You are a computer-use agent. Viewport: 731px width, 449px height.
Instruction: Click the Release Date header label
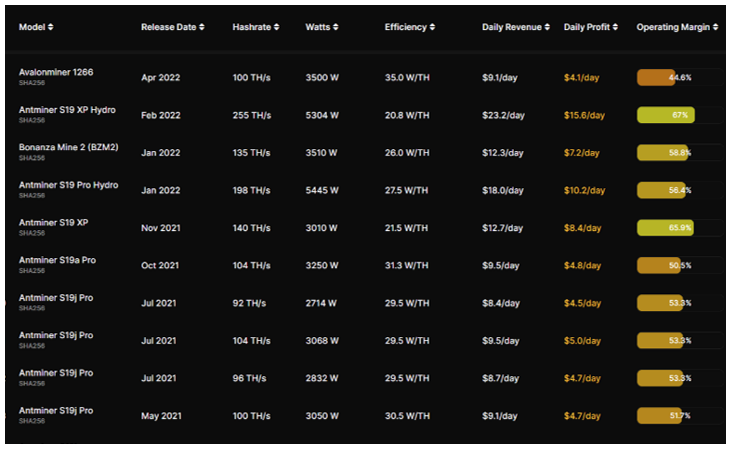click(169, 27)
